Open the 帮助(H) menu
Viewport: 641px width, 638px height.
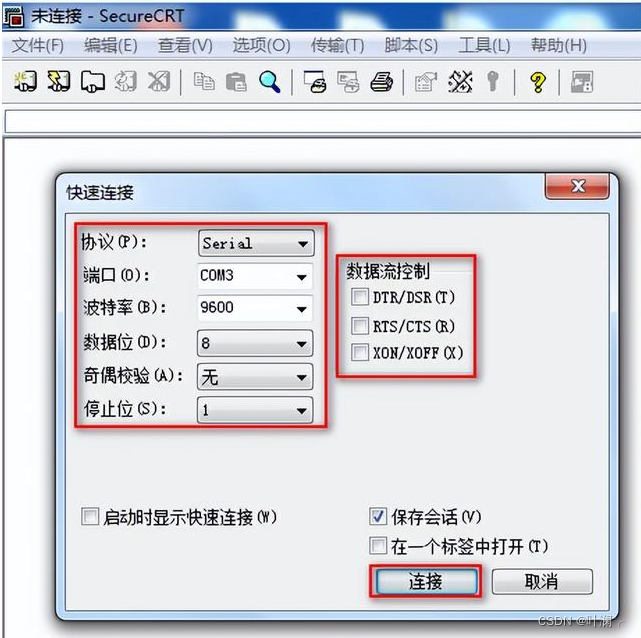tap(559, 45)
